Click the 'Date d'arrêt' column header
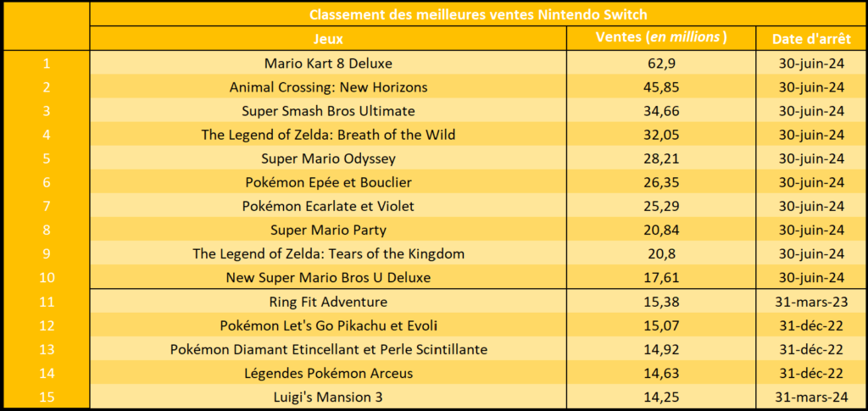The height and width of the screenshot is (411, 868). (x=811, y=39)
